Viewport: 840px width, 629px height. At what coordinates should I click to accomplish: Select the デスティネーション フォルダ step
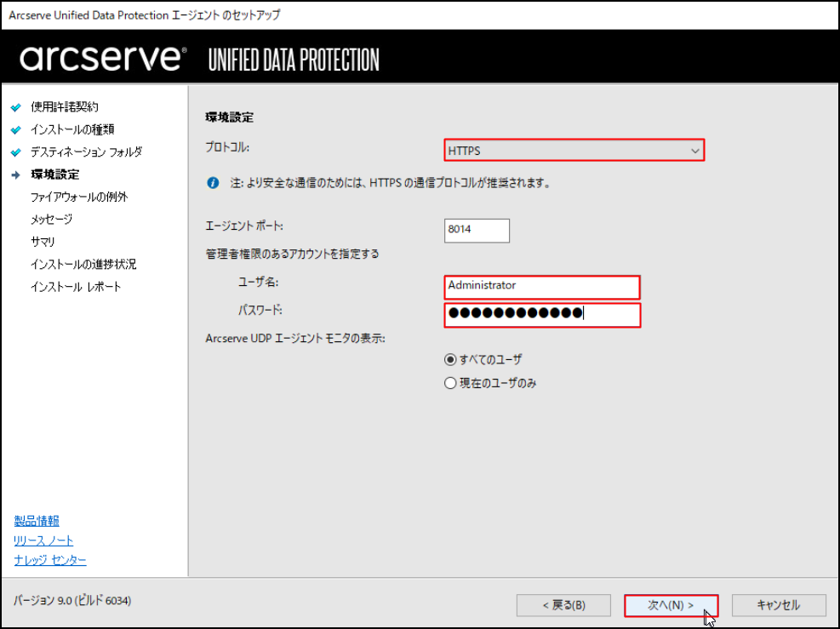[86, 152]
